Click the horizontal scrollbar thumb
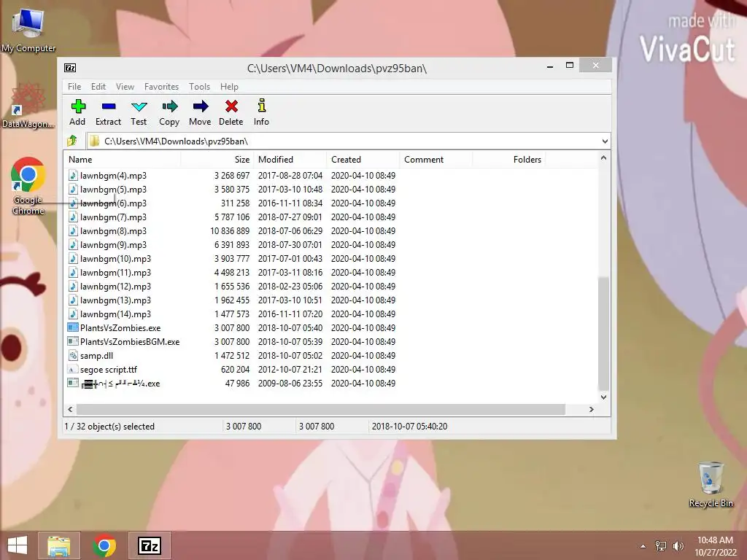 pos(321,409)
